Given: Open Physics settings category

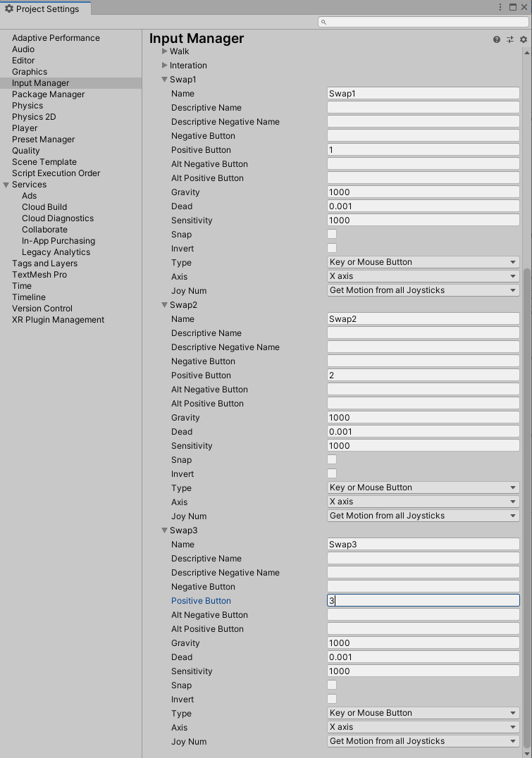Looking at the screenshot, I should [27, 106].
